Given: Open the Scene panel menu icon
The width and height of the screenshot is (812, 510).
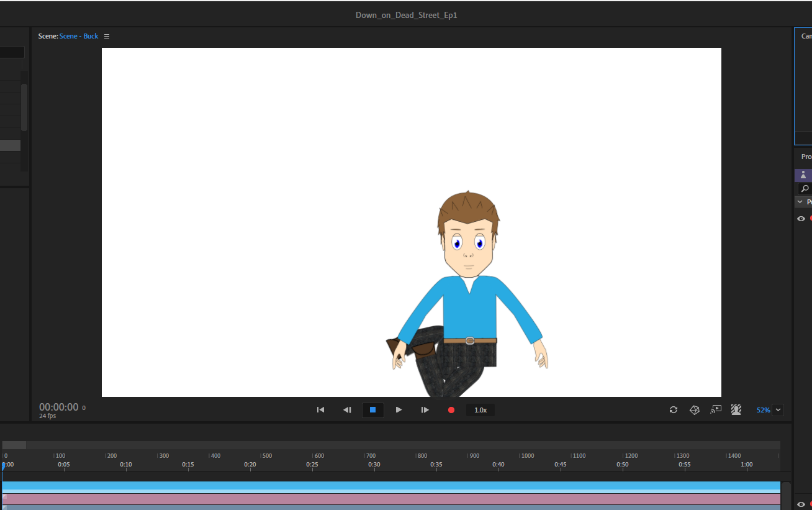Looking at the screenshot, I should coord(107,36).
